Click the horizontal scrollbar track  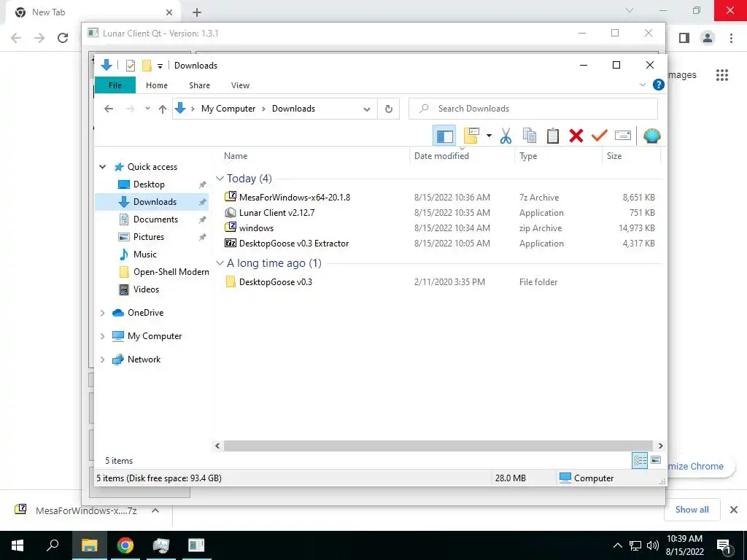[438, 446]
